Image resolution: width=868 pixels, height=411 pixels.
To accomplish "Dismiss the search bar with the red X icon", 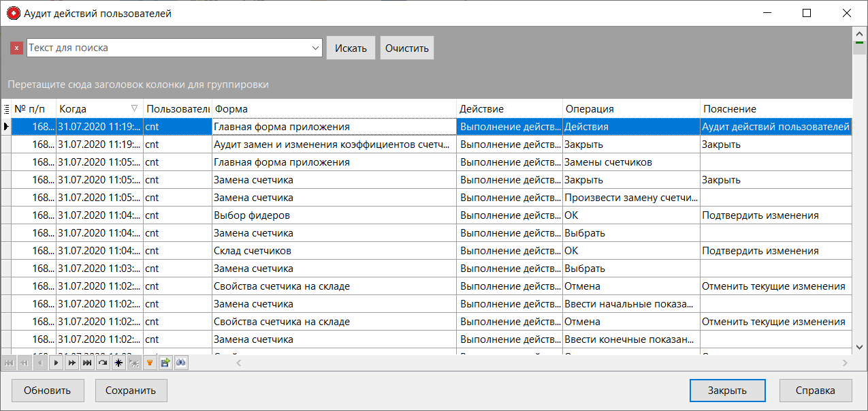I will (16, 48).
